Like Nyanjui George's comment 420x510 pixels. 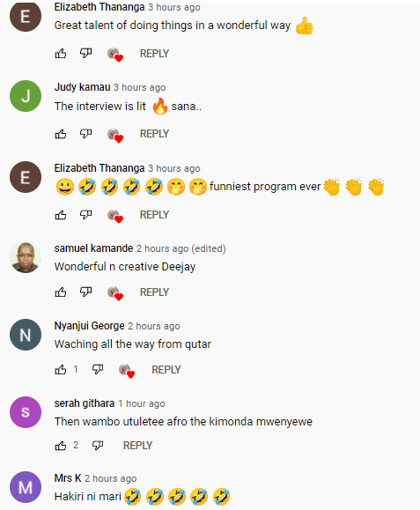coord(61,369)
